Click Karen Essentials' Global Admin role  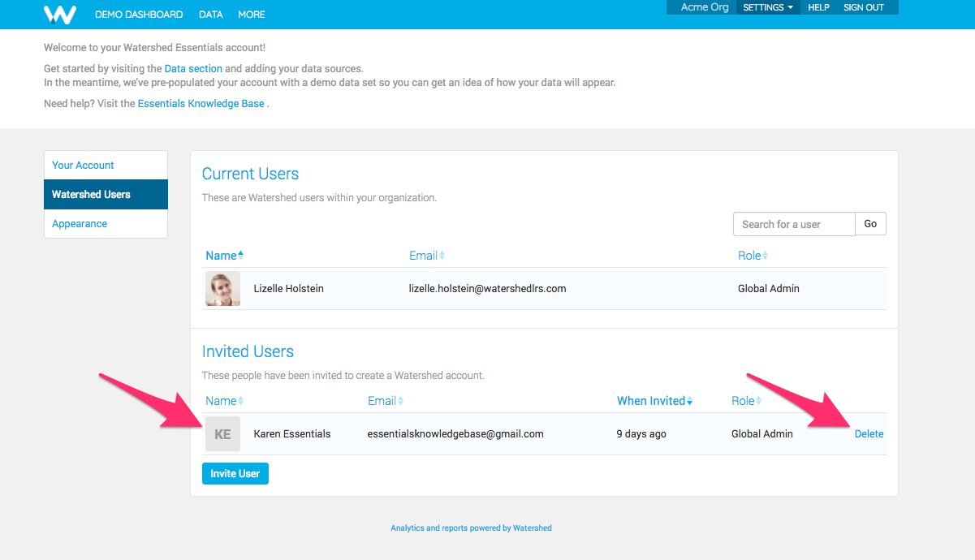pyautogui.click(x=762, y=434)
